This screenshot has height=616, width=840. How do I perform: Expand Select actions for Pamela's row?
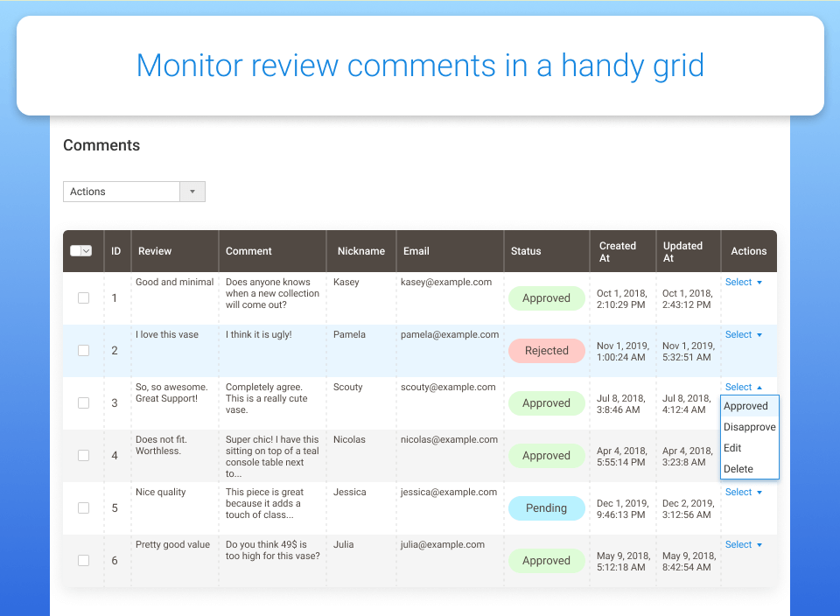(743, 335)
